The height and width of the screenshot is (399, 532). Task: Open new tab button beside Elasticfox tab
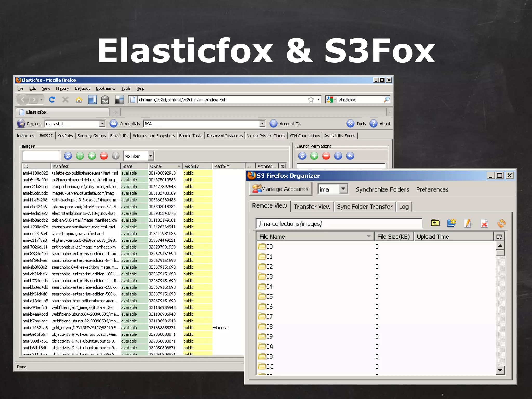pyautogui.click(x=115, y=112)
